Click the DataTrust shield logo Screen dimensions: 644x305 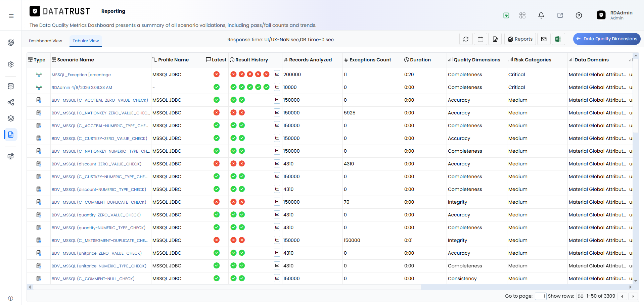point(35,11)
